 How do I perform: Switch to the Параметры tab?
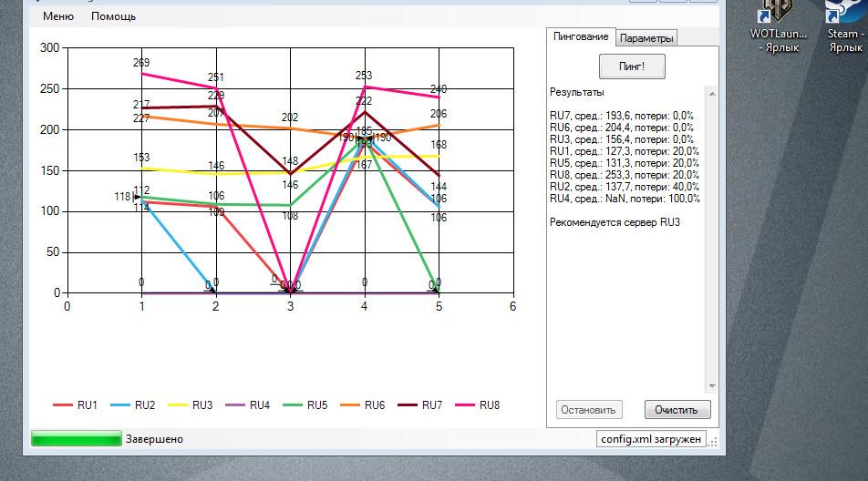coord(646,38)
